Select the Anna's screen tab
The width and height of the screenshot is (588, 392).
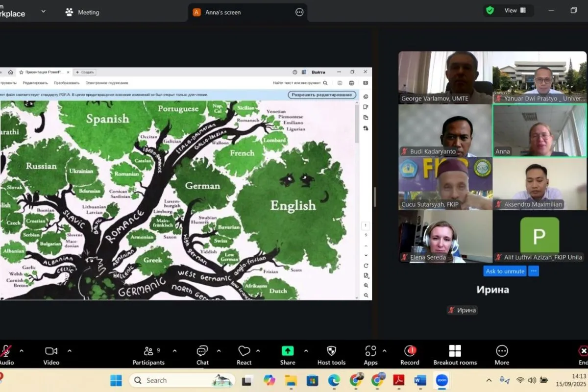click(223, 12)
